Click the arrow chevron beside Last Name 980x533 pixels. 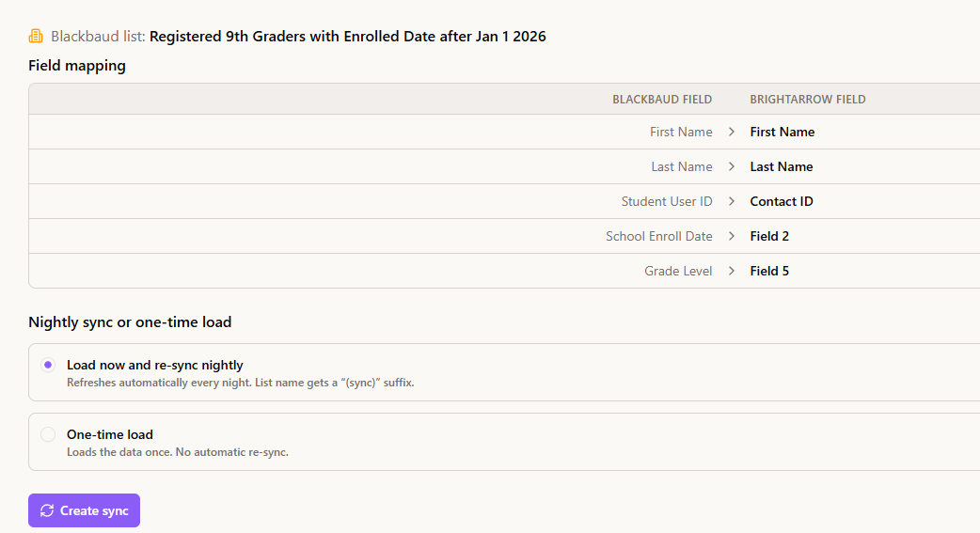click(x=732, y=166)
